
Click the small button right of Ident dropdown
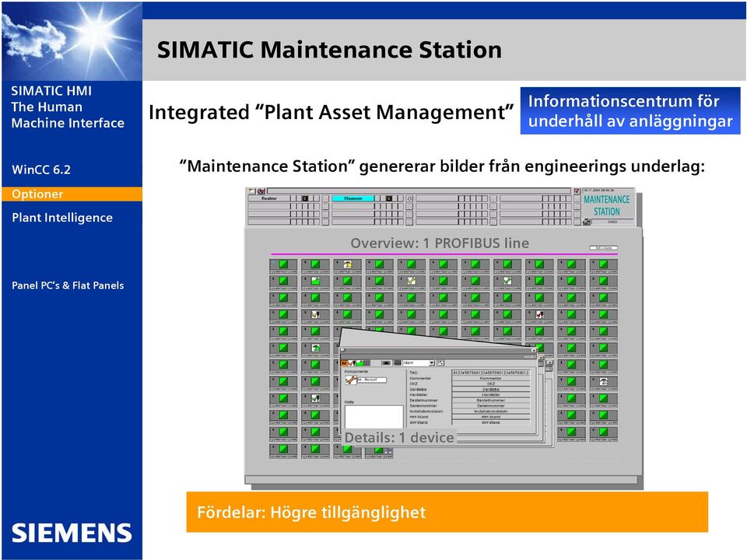pos(440,363)
